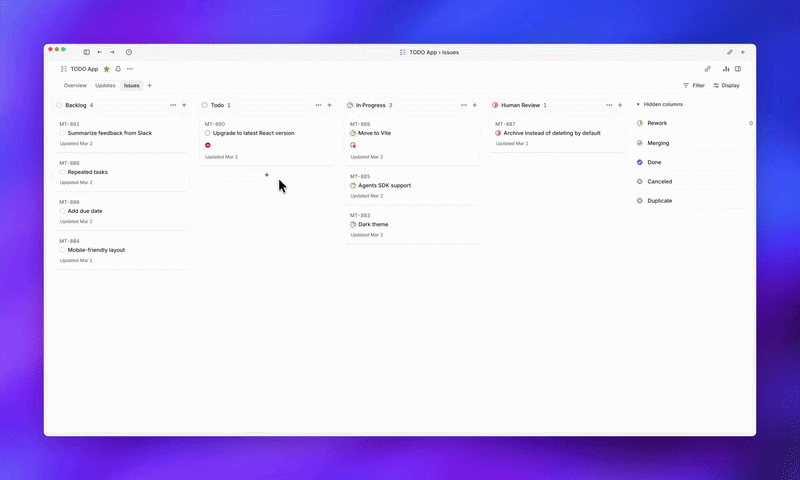Open history clock icon

click(x=129, y=52)
